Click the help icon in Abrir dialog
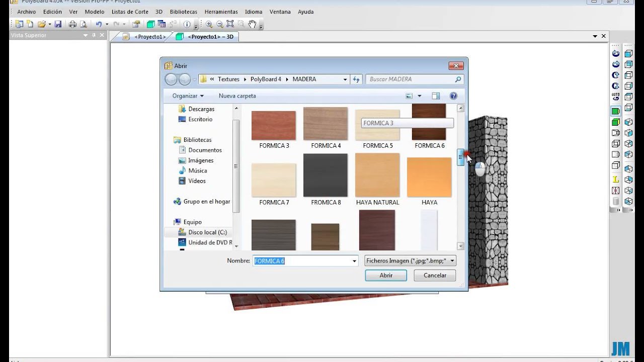Screen dimensions: 644x362 [453, 96]
